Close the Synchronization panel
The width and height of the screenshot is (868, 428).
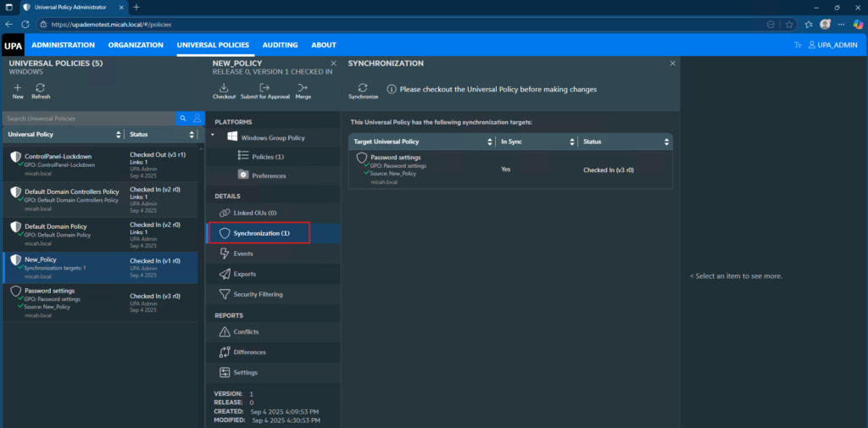click(672, 64)
